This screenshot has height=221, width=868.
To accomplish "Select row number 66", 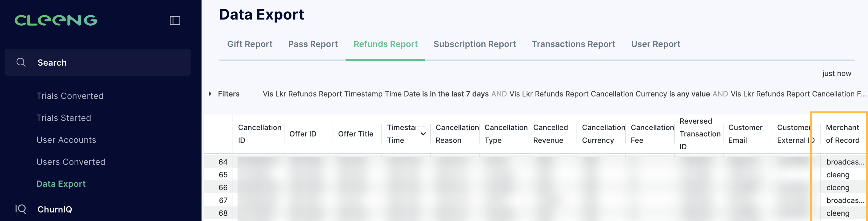I will 223,187.
